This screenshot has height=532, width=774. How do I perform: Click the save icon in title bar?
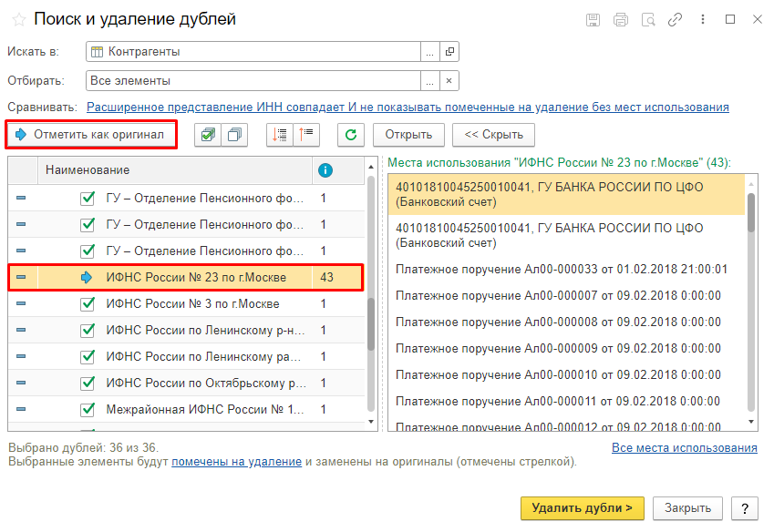pyautogui.click(x=593, y=19)
